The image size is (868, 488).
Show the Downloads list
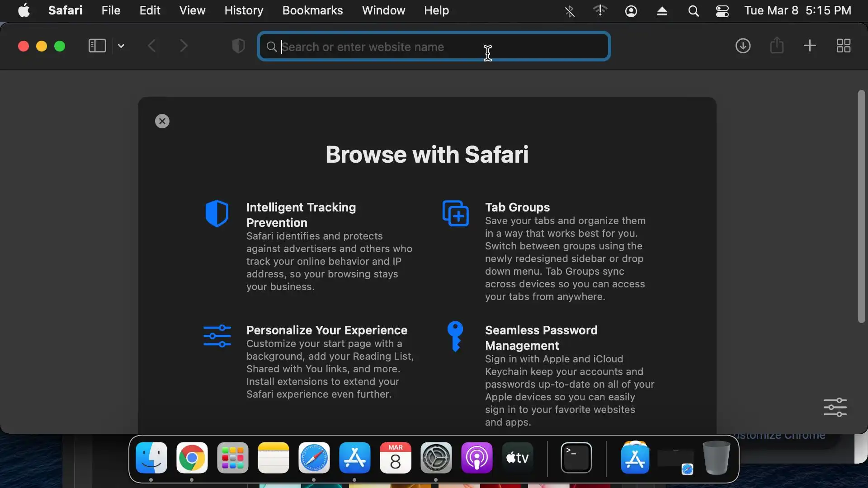[x=743, y=46]
